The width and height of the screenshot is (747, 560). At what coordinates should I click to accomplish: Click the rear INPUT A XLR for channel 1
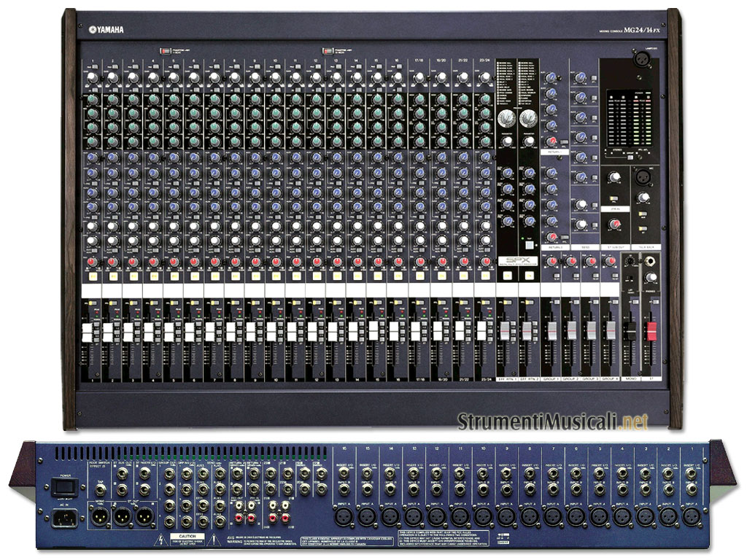click(x=690, y=516)
